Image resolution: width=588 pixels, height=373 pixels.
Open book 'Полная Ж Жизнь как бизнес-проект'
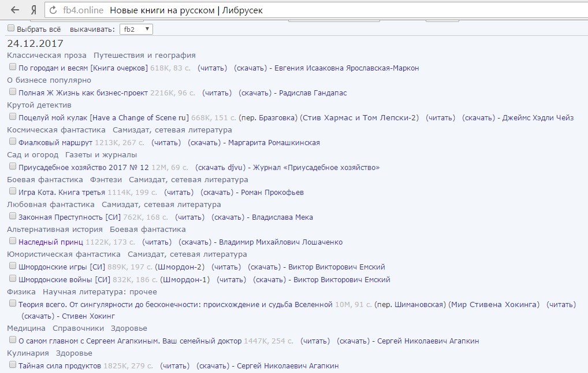pos(83,93)
